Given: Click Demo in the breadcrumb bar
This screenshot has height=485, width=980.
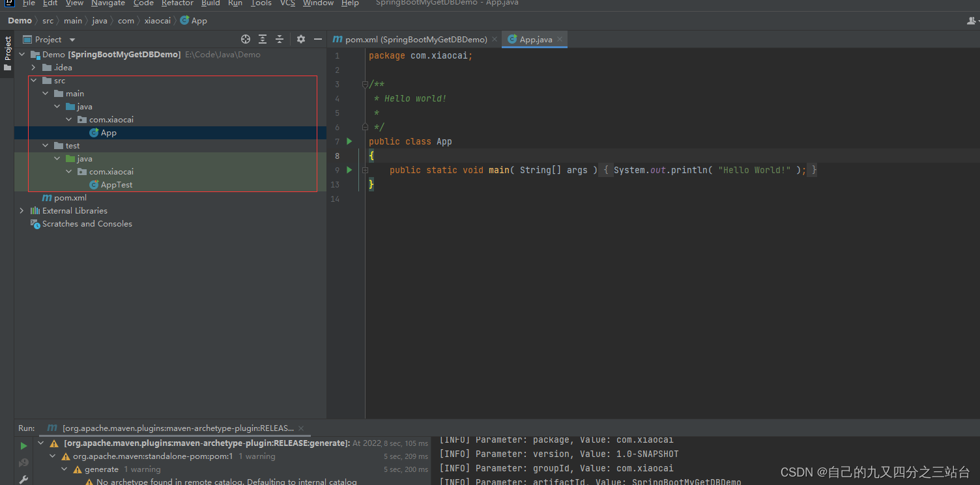Looking at the screenshot, I should pyautogui.click(x=20, y=21).
